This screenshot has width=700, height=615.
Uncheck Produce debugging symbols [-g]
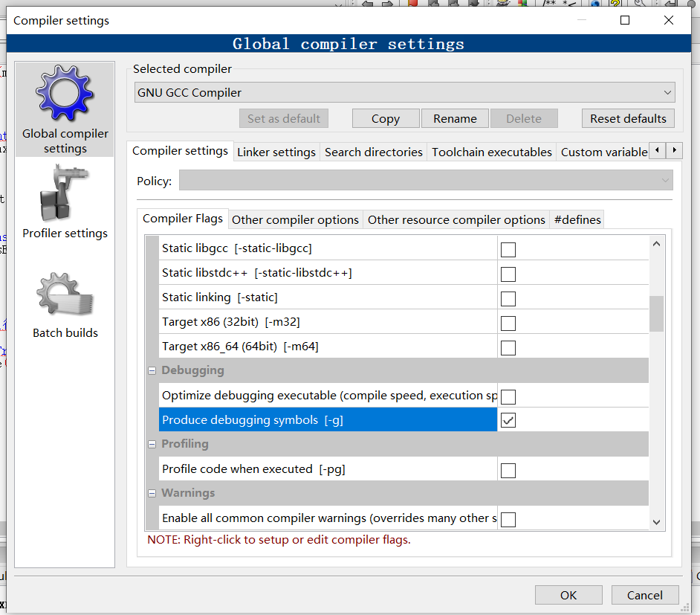[508, 420]
